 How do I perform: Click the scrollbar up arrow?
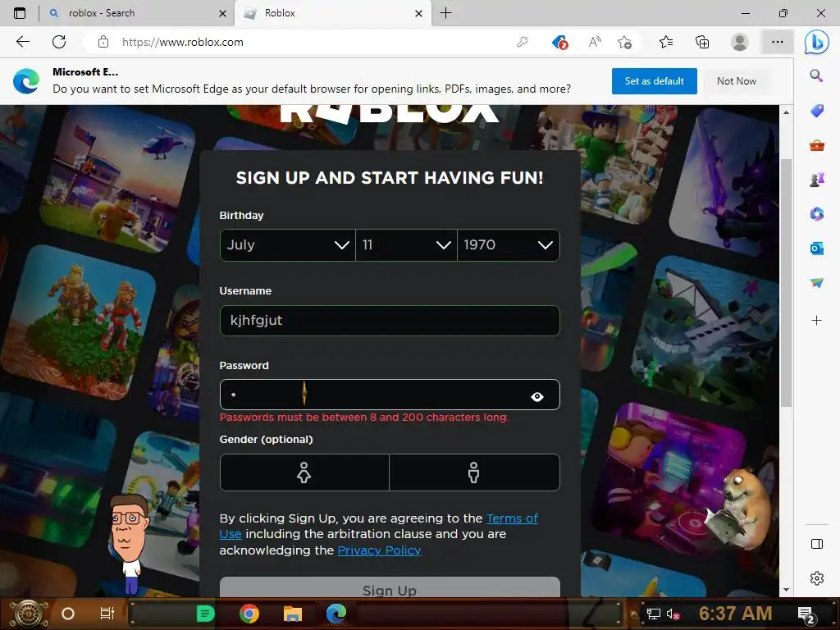tap(785, 112)
